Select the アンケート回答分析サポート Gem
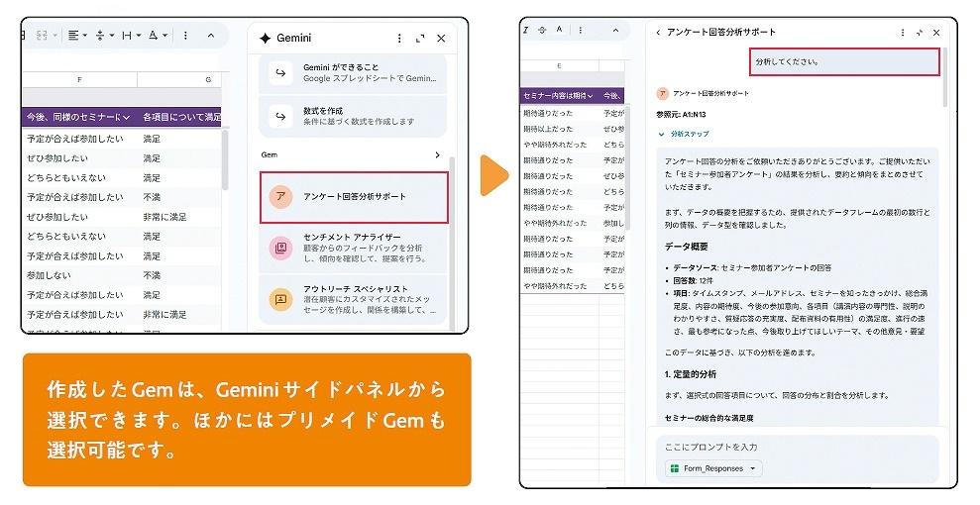The height and width of the screenshot is (505, 980). (354, 197)
